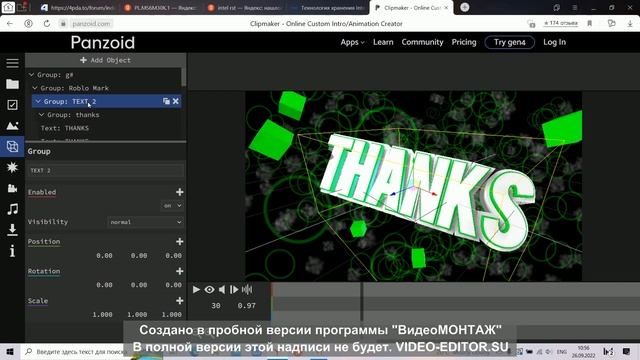Open the info panel icon

coord(12,251)
